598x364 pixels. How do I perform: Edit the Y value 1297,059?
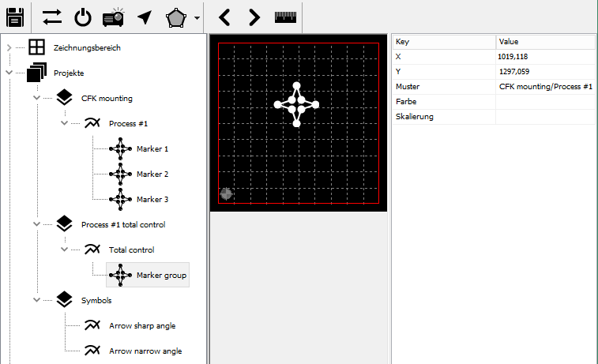click(x=545, y=71)
